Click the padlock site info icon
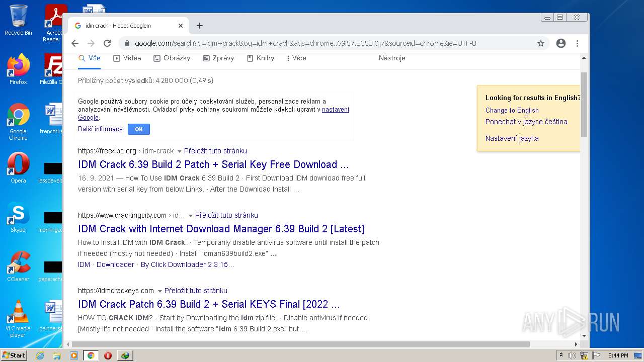The image size is (644, 362). pos(127,43)
